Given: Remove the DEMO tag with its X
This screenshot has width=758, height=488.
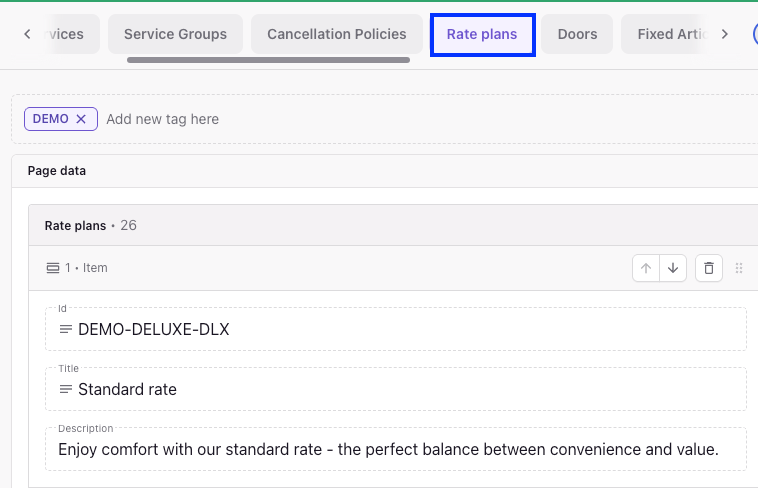Looking at the screenshot, I should (81, 119).
